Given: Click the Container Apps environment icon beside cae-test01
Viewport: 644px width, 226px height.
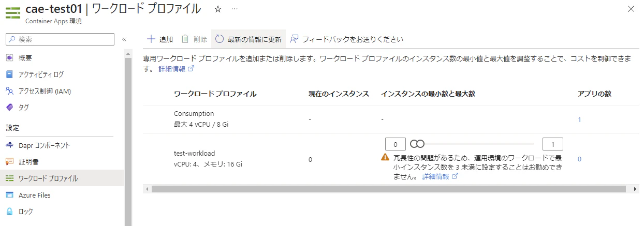Looking at the screenshot, I should tap(13, 13).
